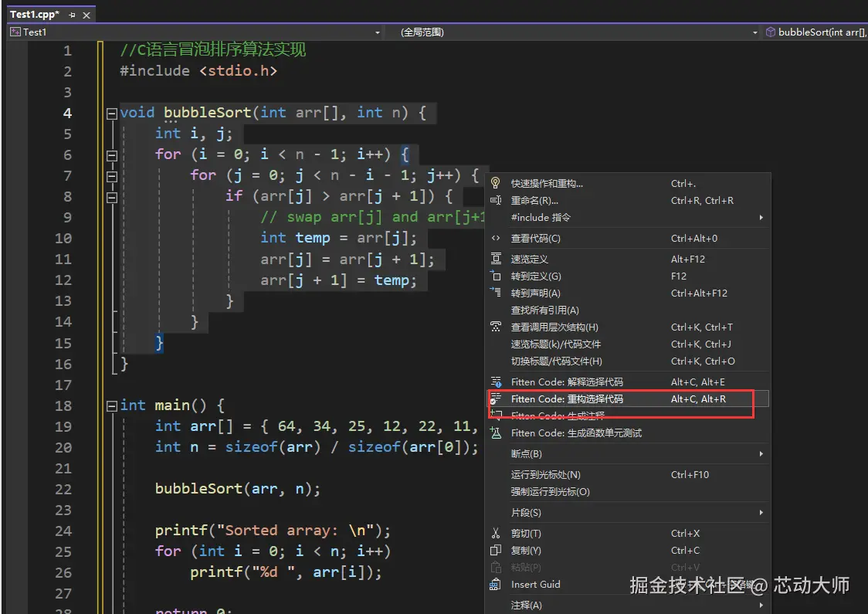
Task: Choose 查找所有引用(A) from the context menu
Action: pos(629,310)
